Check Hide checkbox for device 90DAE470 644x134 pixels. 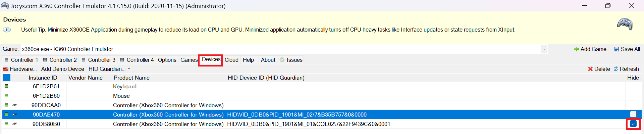(x=633, y=114)
